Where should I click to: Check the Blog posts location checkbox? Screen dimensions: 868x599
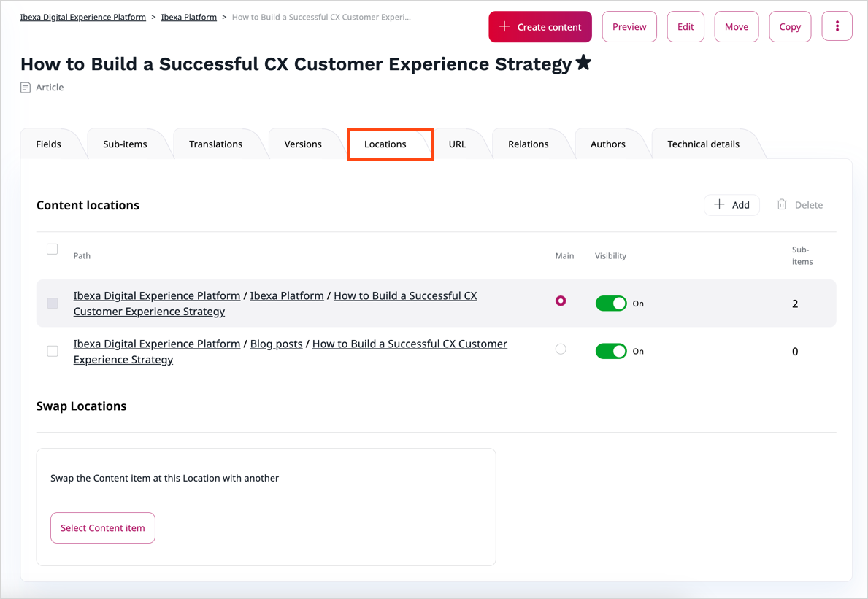click(x=53, y=351)
